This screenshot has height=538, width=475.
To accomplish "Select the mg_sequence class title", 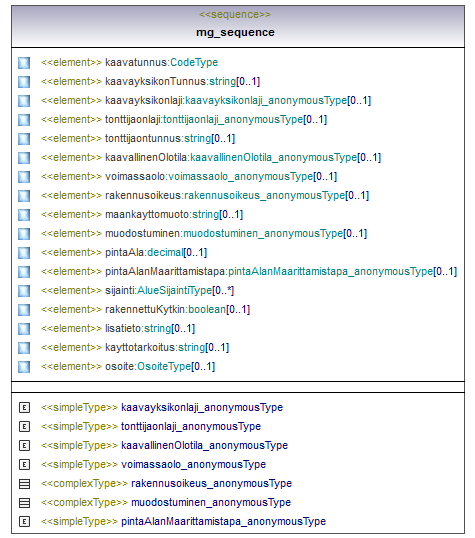I will pyautogui.click(x=235, y=32).
